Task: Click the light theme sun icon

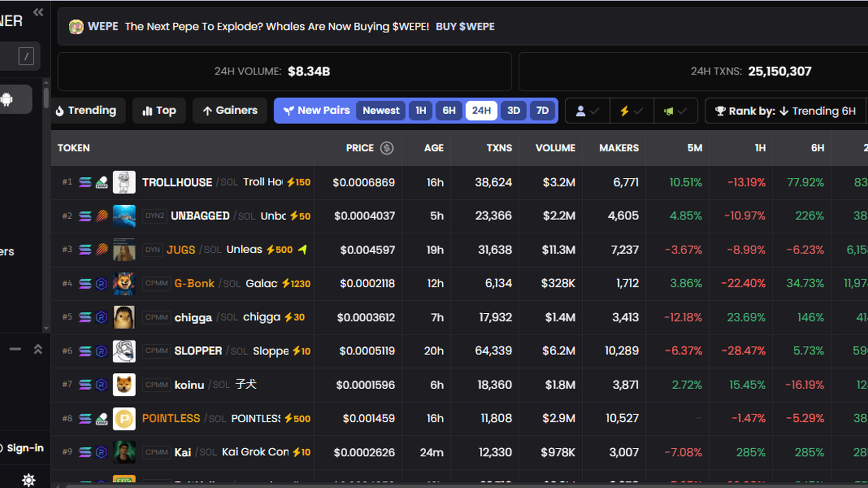Action: 28,479
